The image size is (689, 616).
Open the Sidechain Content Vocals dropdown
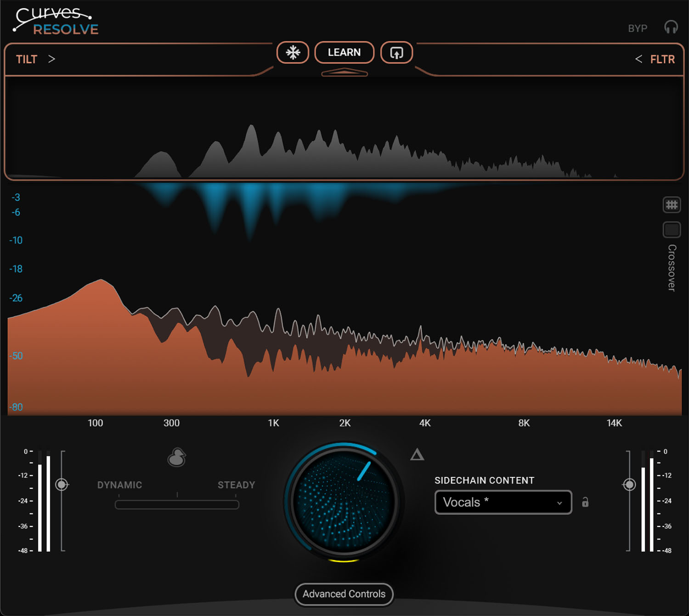pyautogui.click(x=503, y=502)
